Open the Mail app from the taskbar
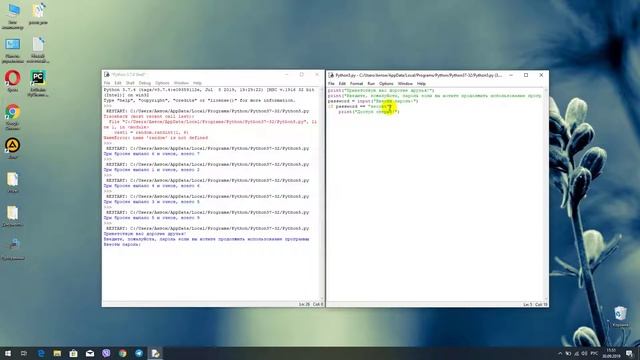The width and height of the screenshot is (640, 360). pyautogui.click(x=90, y=353)
